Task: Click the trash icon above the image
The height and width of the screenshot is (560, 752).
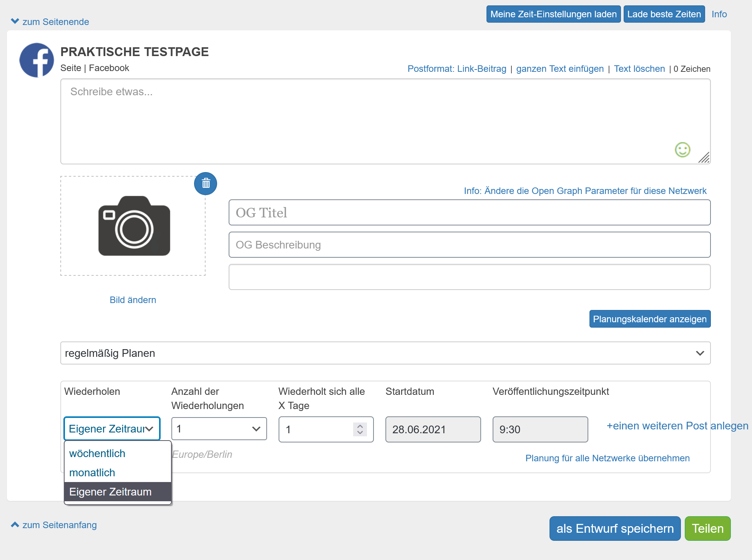Action: (206, 184)
